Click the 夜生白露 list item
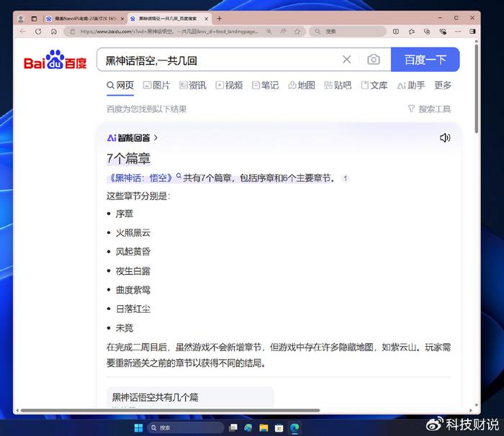Screen dimensions: 504x436 click(x=133, y=271)
